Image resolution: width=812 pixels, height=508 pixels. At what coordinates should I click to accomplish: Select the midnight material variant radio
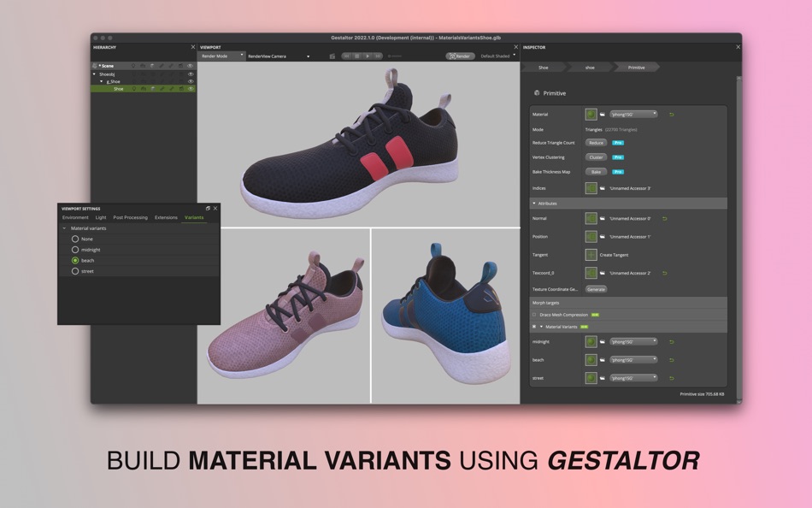75,250
